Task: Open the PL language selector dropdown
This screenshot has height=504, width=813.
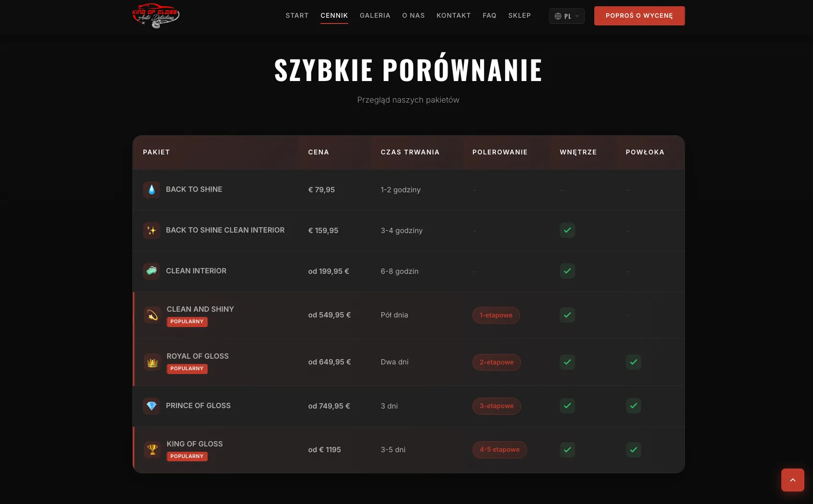Action: click(x=566, y=16)
